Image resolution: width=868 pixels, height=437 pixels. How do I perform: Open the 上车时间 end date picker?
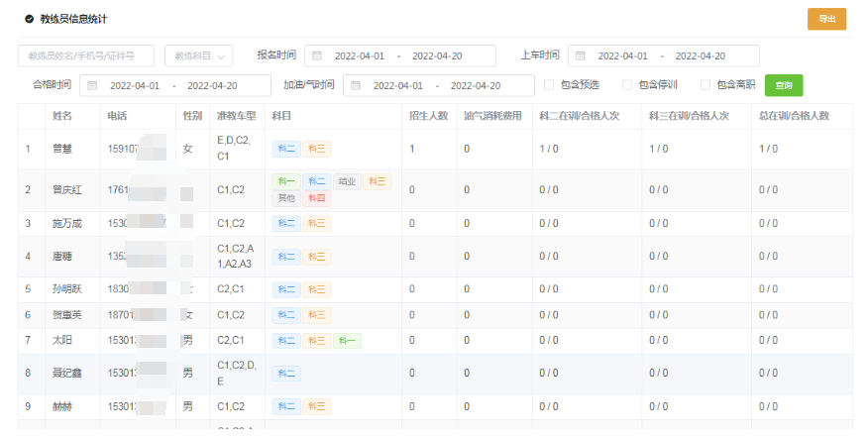(x=702, y=56)
